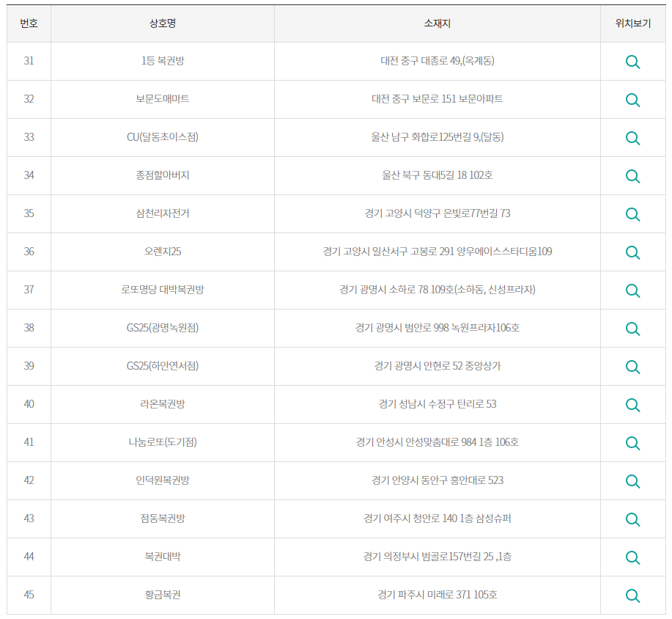Select store name 점동복권방
The height and width of the screenshot is (619, 672).
[163, 519]
